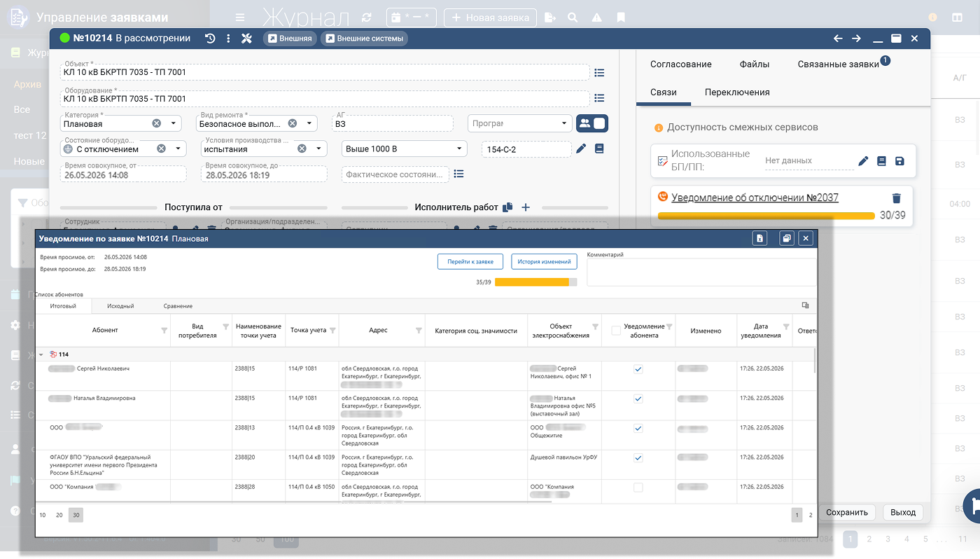Toggle the header checkbox for Уведомление абонента

(616, 331)
